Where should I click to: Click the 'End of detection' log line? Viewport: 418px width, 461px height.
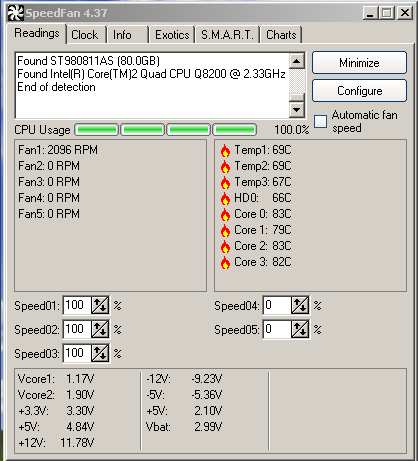click(x=56, y=87)
